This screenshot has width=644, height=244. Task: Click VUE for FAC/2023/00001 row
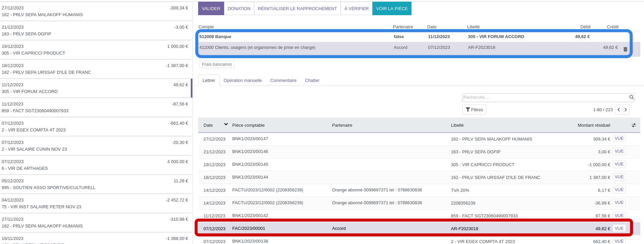tap(619, 228)
